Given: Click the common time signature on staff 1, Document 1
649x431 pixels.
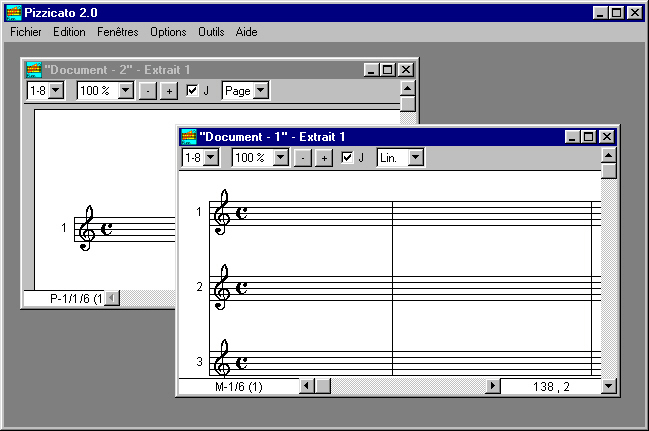Looking at the screenshot, I should pos(241,213).
